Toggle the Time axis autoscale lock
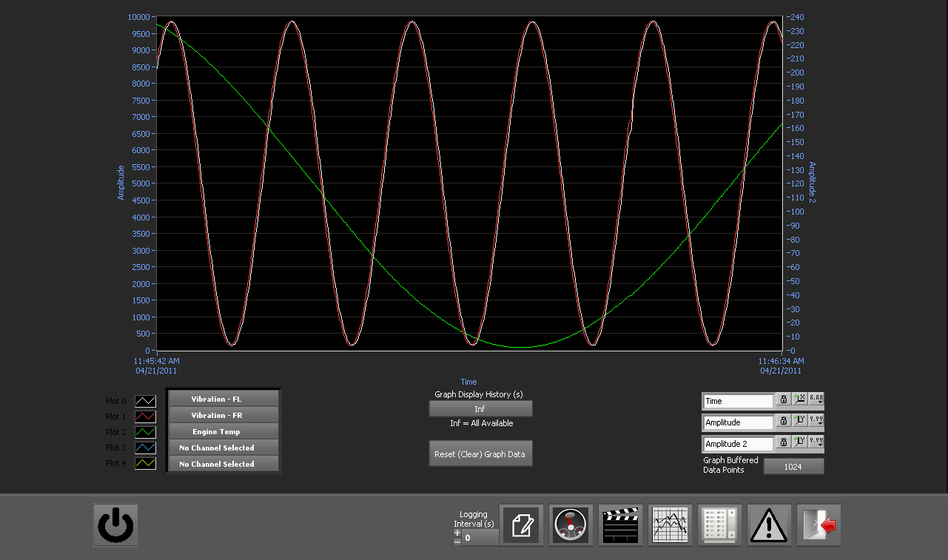948x560 pixels. (x=783, y=400)
